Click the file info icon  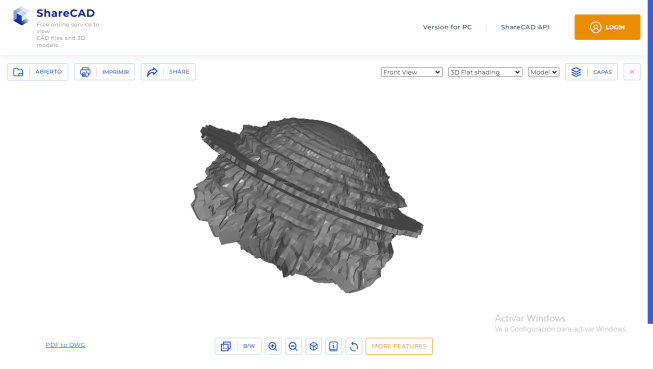[x=334, y=347]
